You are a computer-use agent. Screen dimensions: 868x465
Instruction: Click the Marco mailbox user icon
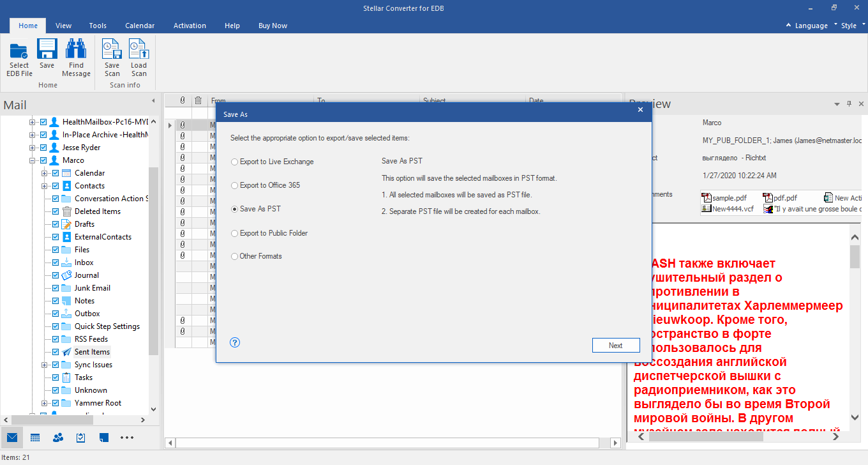54,160
